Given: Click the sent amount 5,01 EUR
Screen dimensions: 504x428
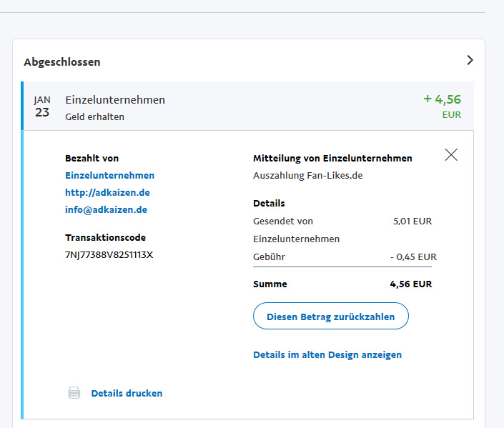Looking at the screenshot, I should pos(412,221).
